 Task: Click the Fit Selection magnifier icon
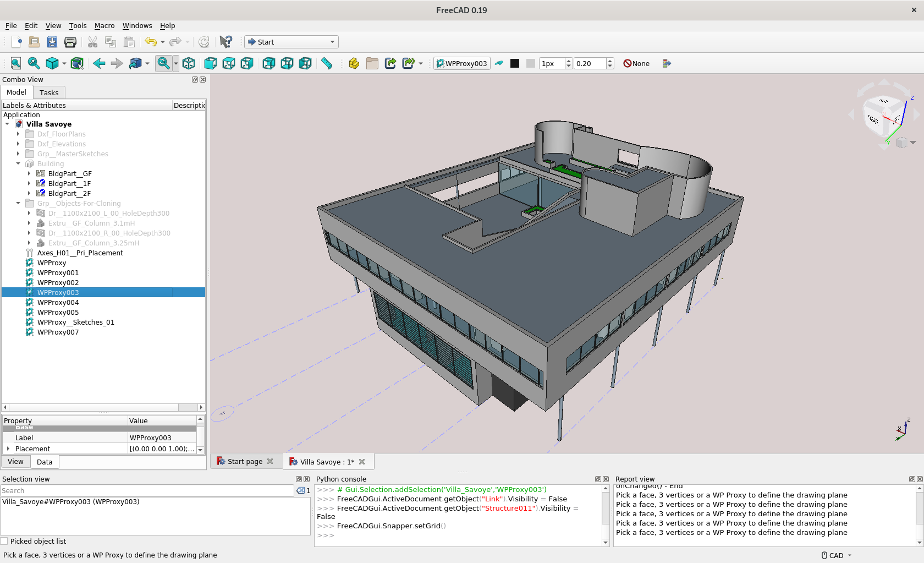pos(34,63)
